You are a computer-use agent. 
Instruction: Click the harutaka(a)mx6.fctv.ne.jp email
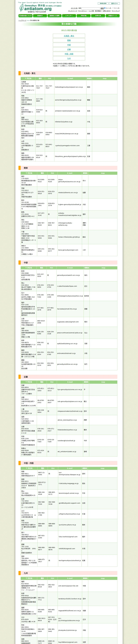click(67, 309)
